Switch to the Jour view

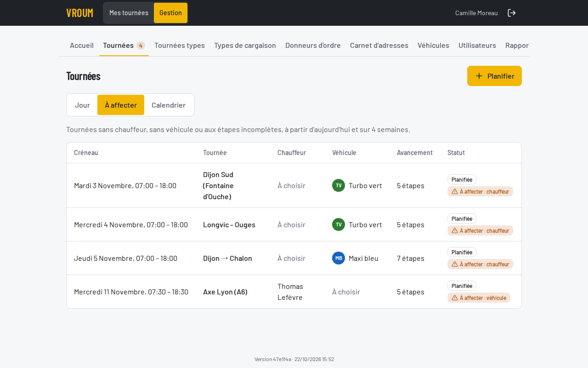(x=82, y=105)
